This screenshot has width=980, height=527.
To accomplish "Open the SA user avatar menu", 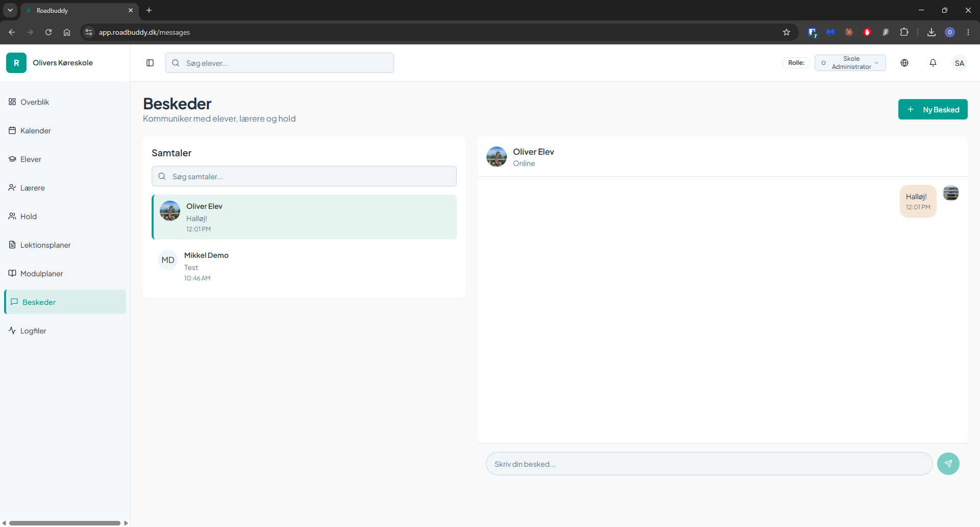I will click(960, 63).
